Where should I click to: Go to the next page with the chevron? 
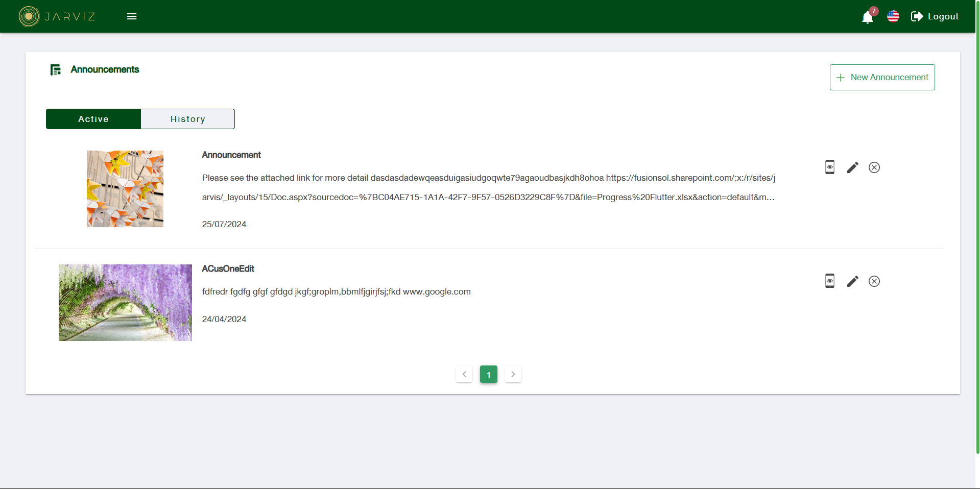513,374
